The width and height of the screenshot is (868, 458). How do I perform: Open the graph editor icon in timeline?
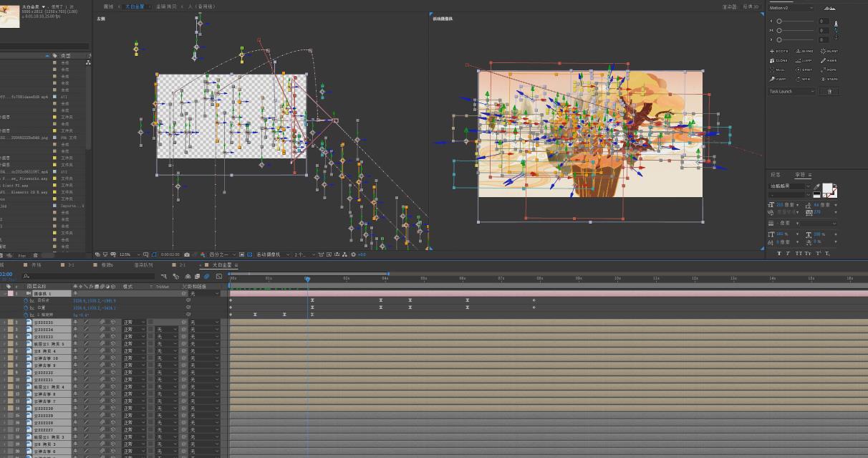(218, 276)
